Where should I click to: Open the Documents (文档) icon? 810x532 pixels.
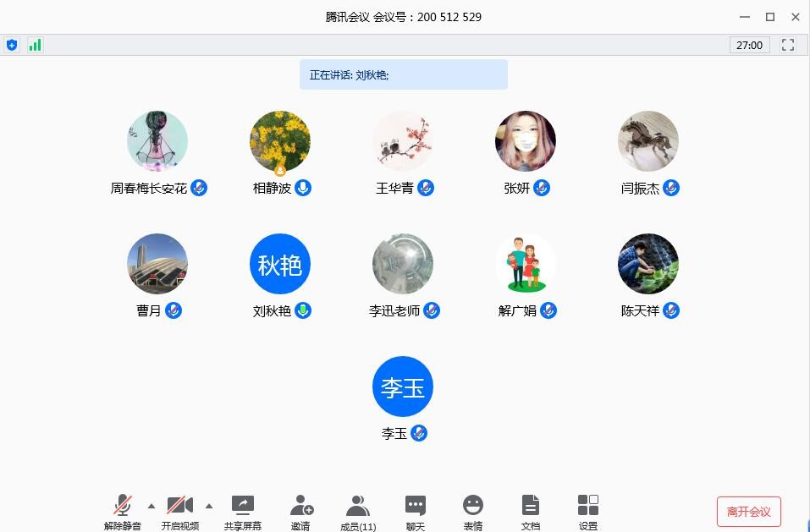point(531,506)
